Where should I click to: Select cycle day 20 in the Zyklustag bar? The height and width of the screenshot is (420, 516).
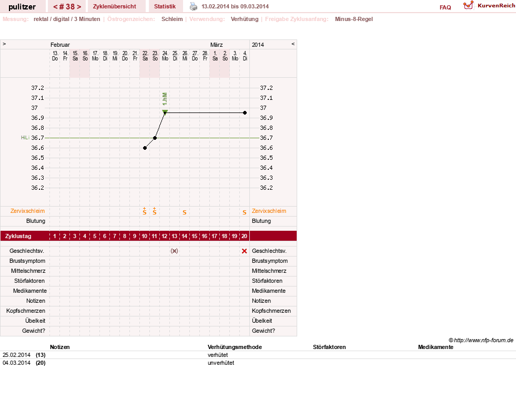[x=244, y=236]
